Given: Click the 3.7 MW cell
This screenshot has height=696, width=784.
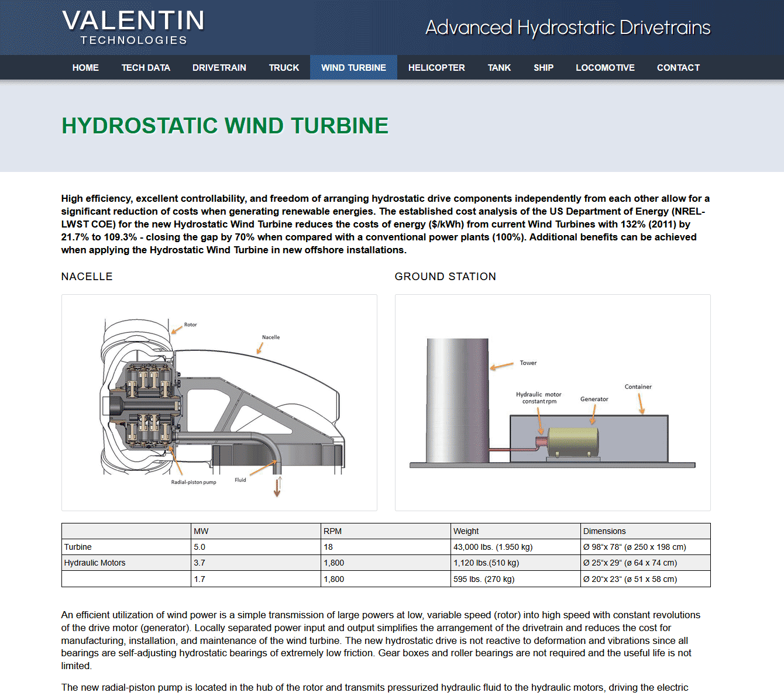Looking at the screenshot, I should [256, 563].
